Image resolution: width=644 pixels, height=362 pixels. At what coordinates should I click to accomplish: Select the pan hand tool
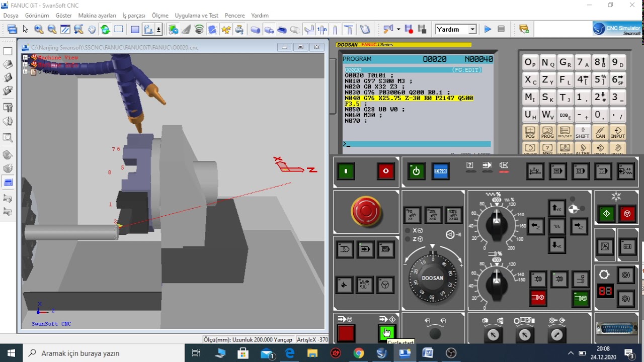tap(92, 30)
